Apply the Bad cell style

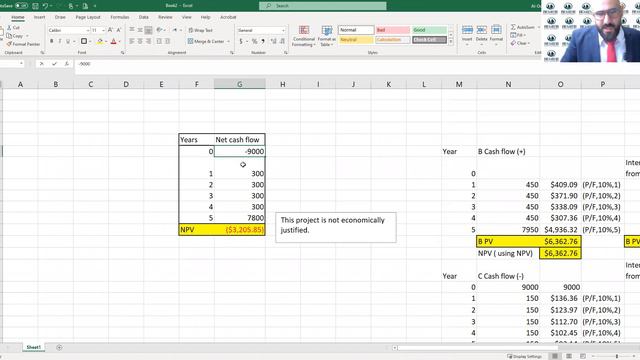point(392,30)
